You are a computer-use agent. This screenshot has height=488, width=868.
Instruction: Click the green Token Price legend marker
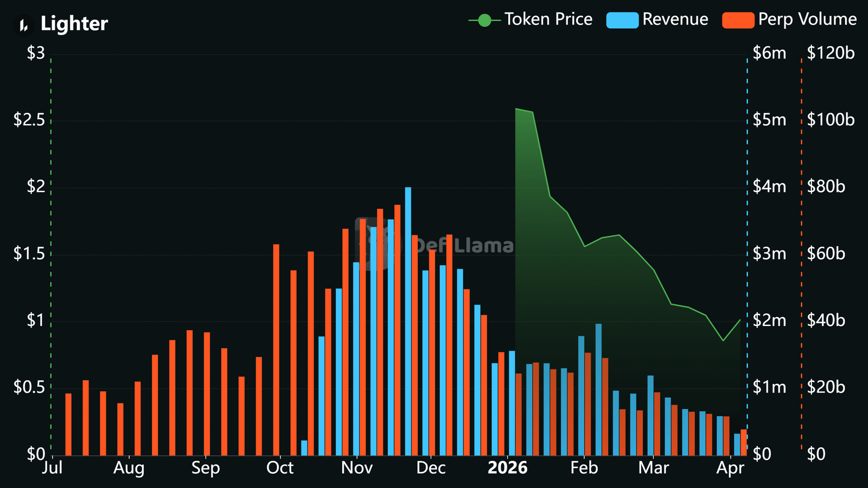[x=484, y=21]
